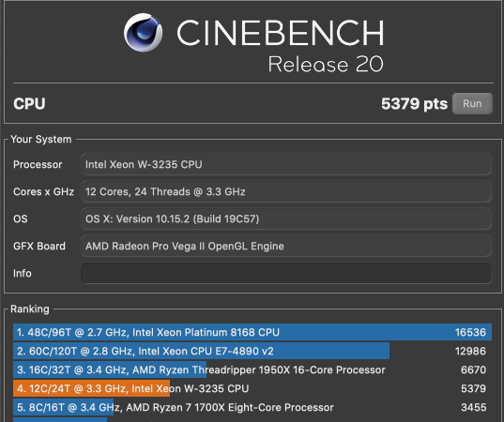
Task: Click the CINEBENCH title text
Action: (281, 33)
